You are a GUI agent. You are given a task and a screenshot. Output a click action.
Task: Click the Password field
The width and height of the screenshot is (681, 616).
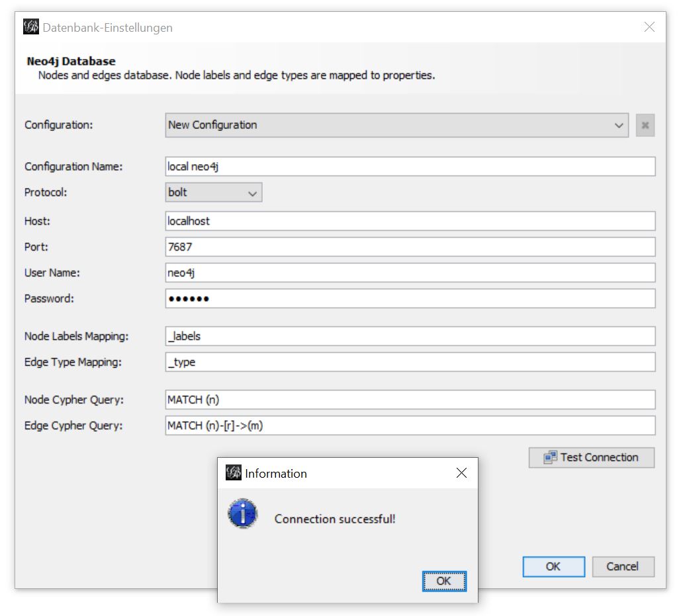point(410,298)
